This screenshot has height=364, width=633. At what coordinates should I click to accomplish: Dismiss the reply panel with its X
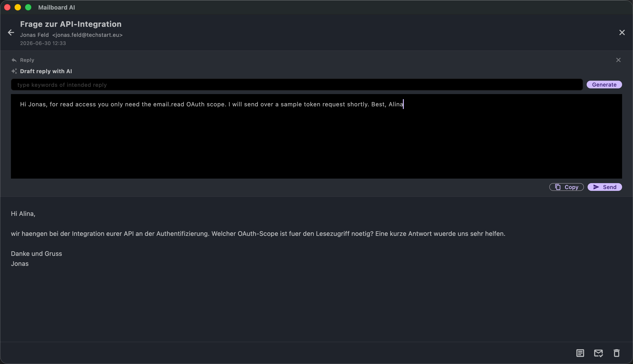(618, 60)
